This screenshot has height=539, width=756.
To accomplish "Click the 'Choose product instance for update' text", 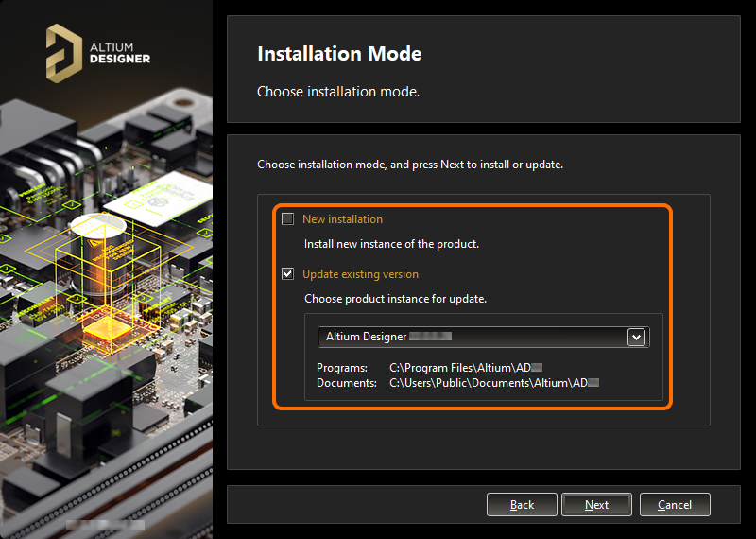I will pyautogui.click(x=395, y=299).
